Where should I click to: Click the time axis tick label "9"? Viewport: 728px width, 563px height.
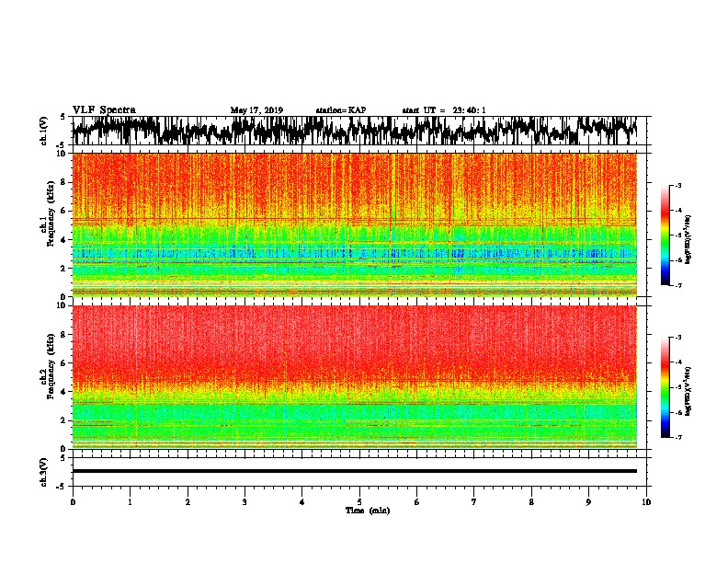(588, 502)
